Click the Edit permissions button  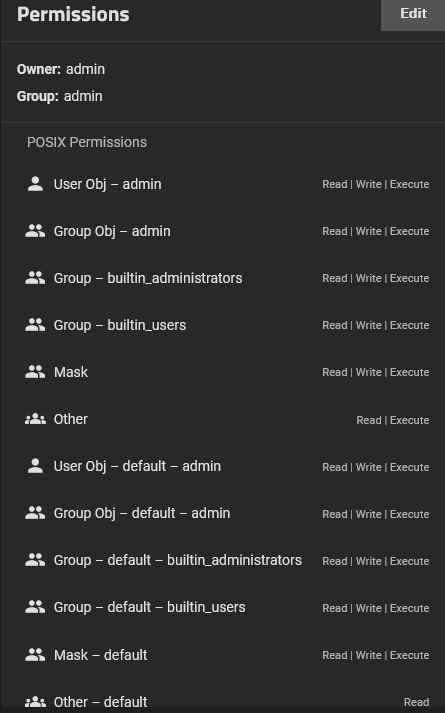point(413,14)
